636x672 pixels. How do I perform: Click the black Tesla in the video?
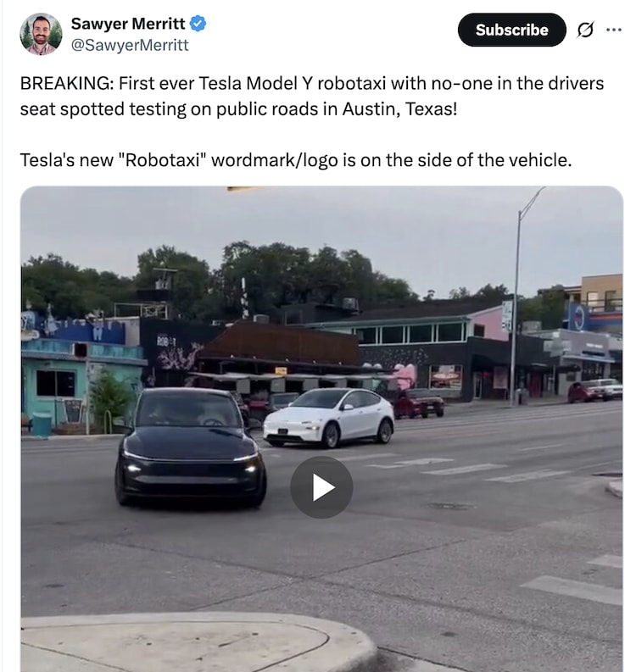(x=190, y=447)
